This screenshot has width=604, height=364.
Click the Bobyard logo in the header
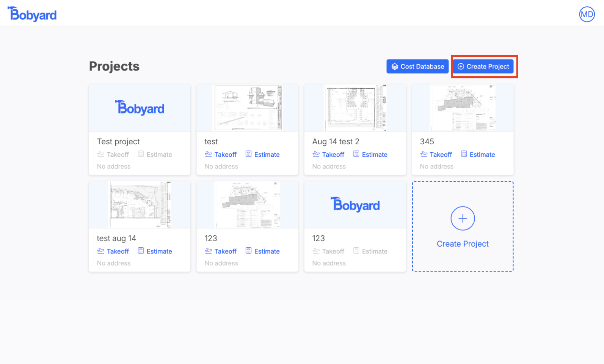pyautogui.click(x=32, y=14)
